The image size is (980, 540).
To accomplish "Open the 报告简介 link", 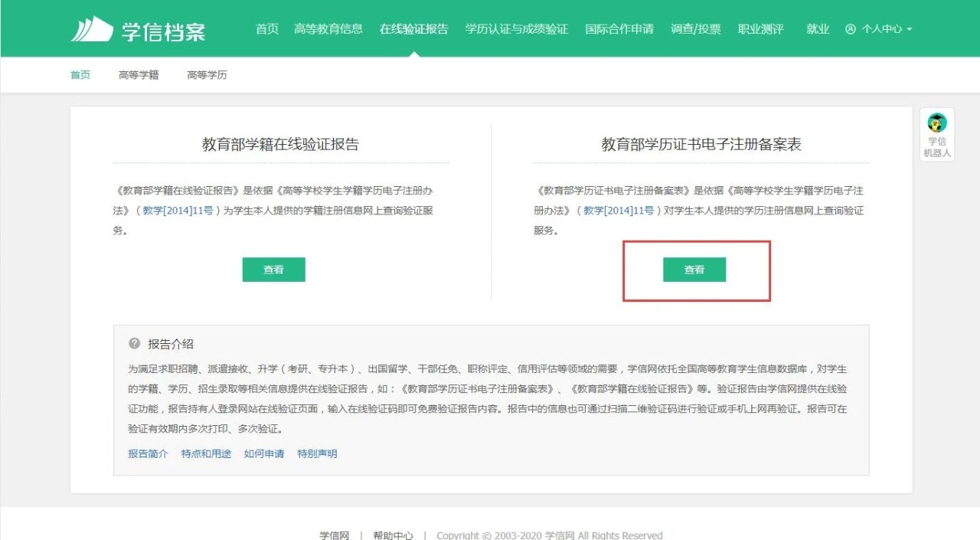I will pyautogui.click(x=146, y=453).
